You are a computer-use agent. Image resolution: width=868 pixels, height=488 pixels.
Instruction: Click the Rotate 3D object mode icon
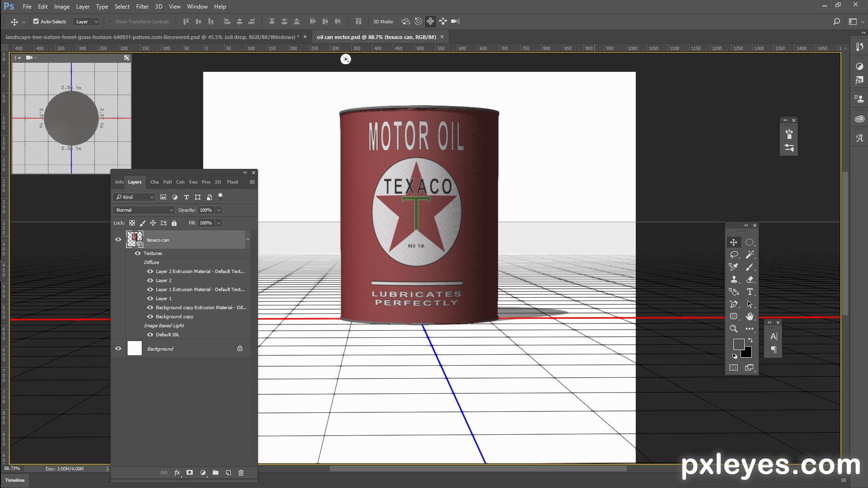tap(405, 21)
